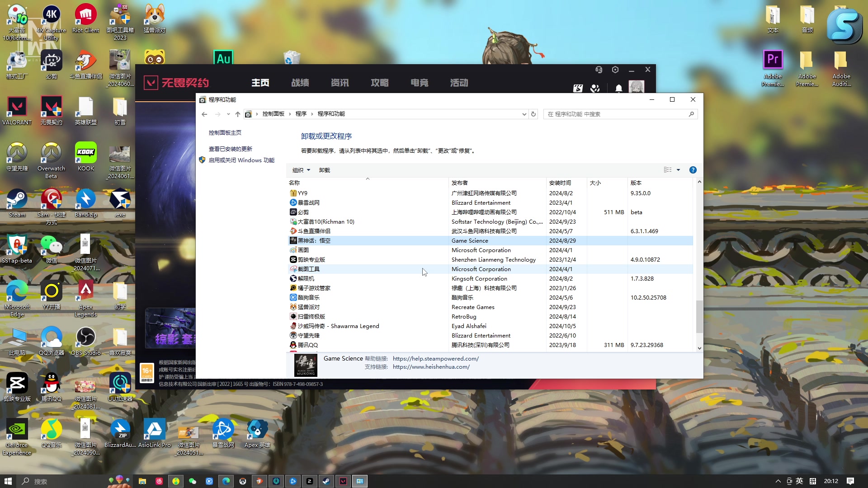868x488 pixels.
Task: Open the view options dropdown arrow
Action: (x=678, y=170)
